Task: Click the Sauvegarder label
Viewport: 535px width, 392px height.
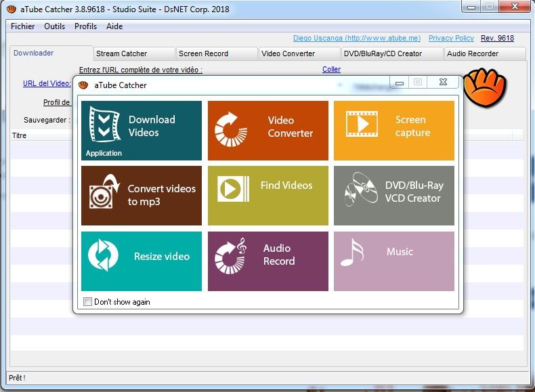Action: (47, 120)
